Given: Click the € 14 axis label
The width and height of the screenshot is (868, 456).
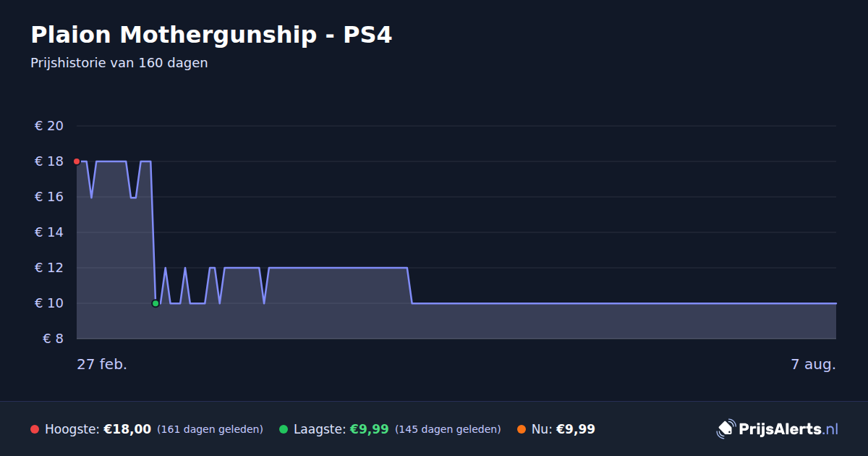Looking at the screenshot, I should coord(49,232).
